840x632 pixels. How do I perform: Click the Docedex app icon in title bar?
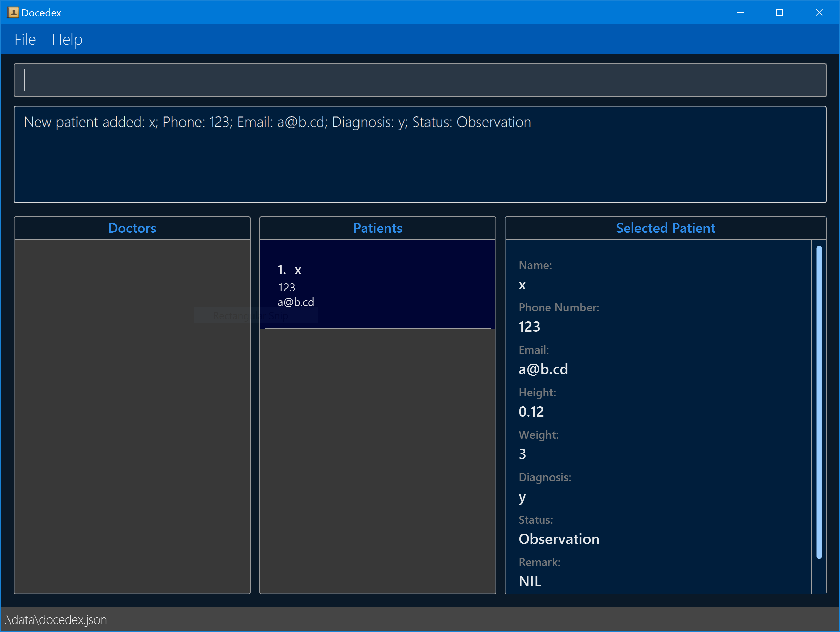point(13,13)
